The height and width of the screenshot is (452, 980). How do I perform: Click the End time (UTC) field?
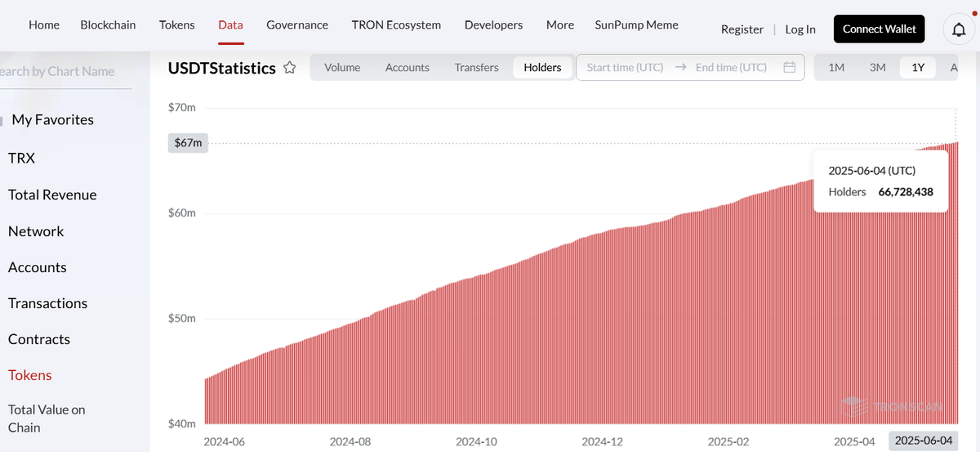pos(731,67)
